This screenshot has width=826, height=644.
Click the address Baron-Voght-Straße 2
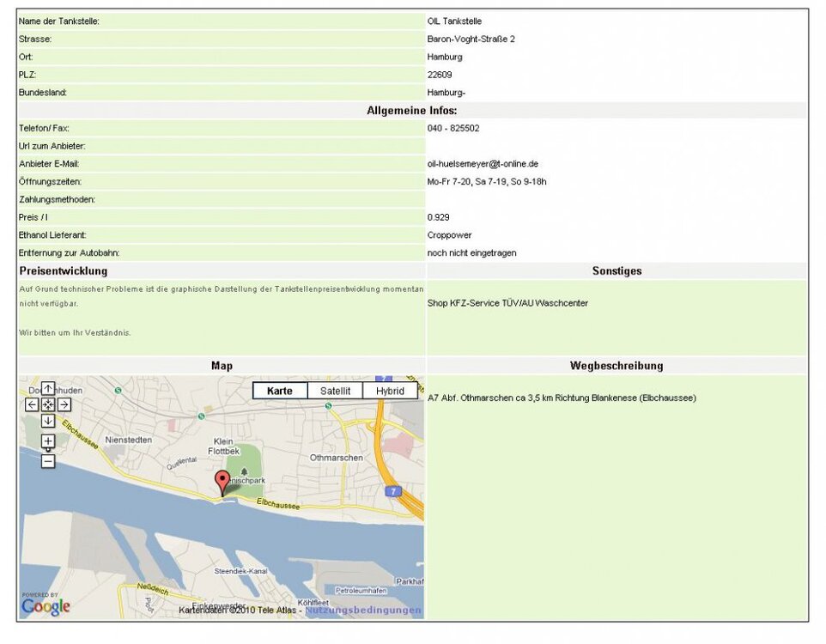471,39
